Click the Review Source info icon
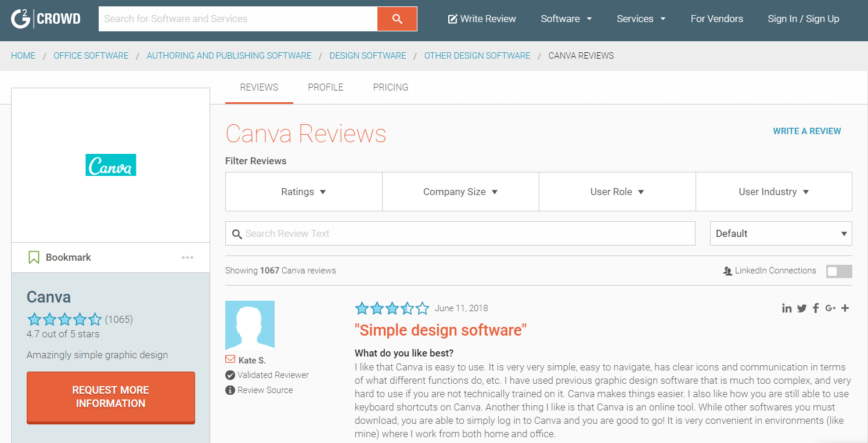This screenshot has height=443, width=868. click(x=230, y=390)
